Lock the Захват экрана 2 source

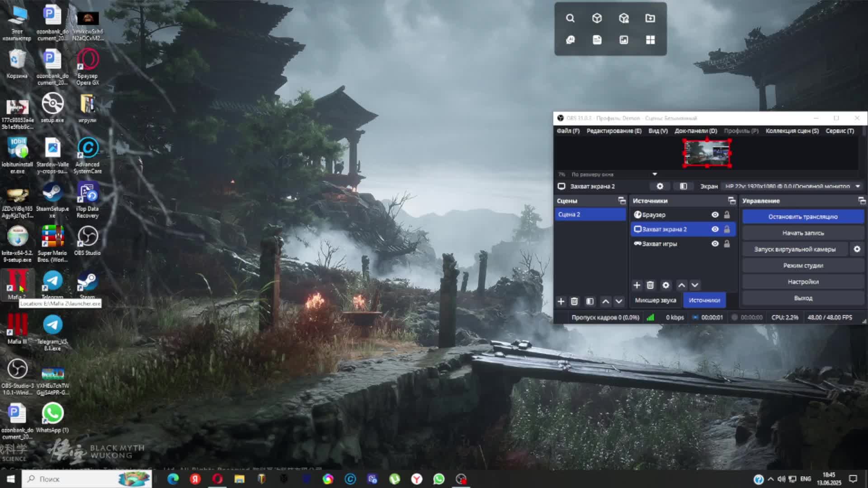[727, 229]
